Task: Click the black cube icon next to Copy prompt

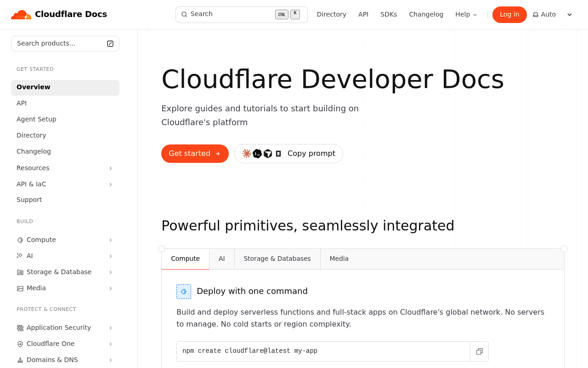Action: (268, 154)
